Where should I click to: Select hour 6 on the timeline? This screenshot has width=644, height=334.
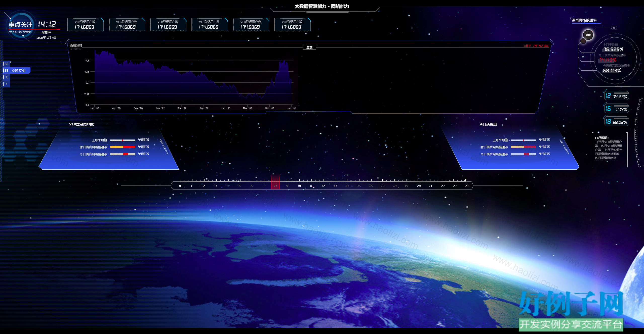[x=252, y=186]
